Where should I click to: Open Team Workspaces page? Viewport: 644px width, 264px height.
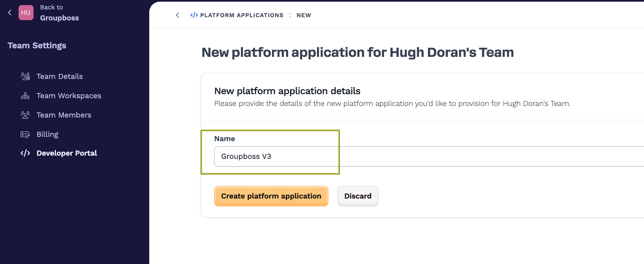tap(69, 96)
